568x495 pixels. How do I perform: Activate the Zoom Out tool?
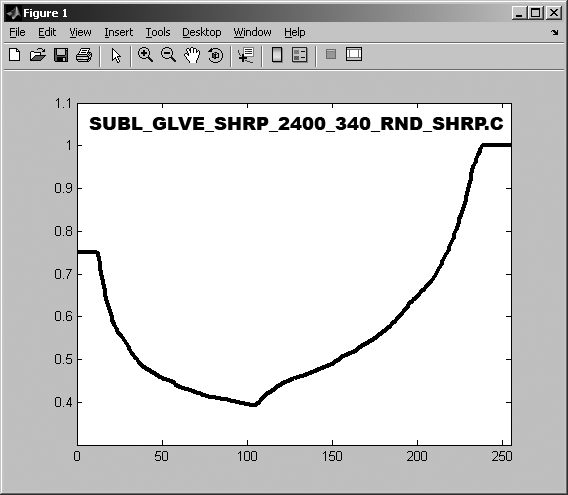pos(168,55)
